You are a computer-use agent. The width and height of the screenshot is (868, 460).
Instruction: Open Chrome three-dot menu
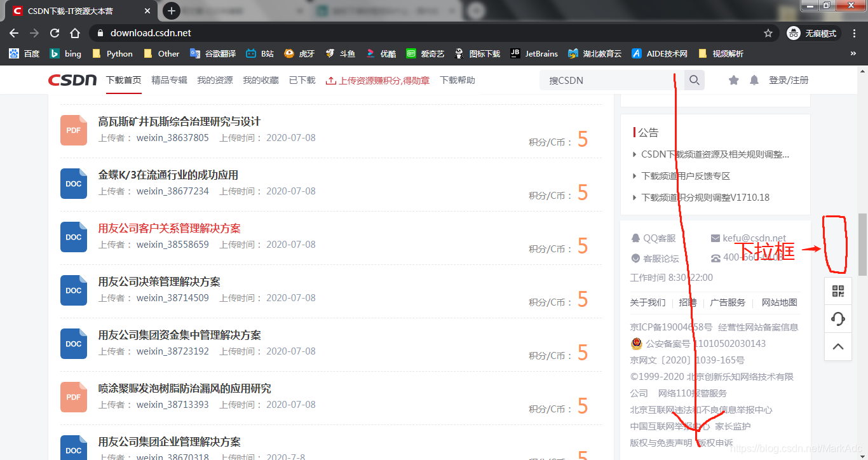coord(855,33)
